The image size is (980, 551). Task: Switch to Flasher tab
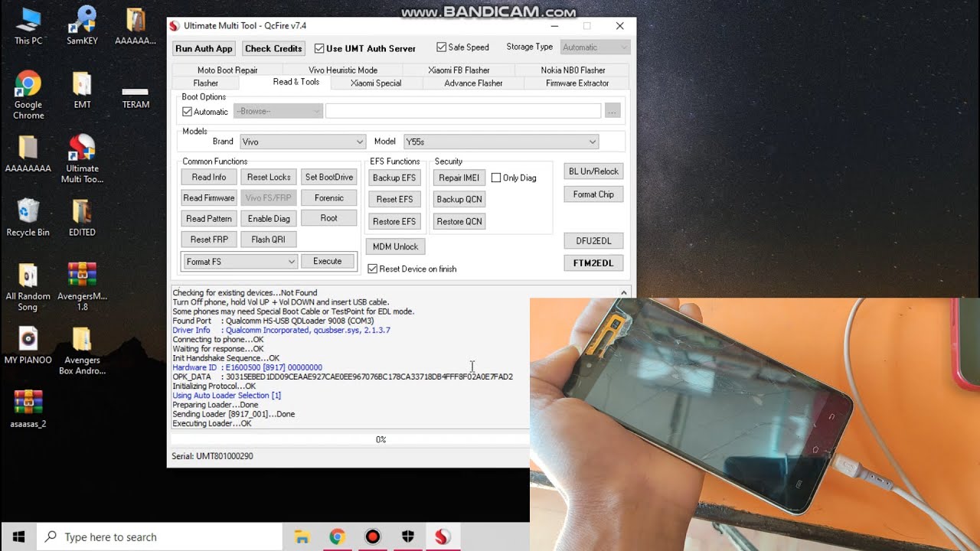[x=205, y=83]
